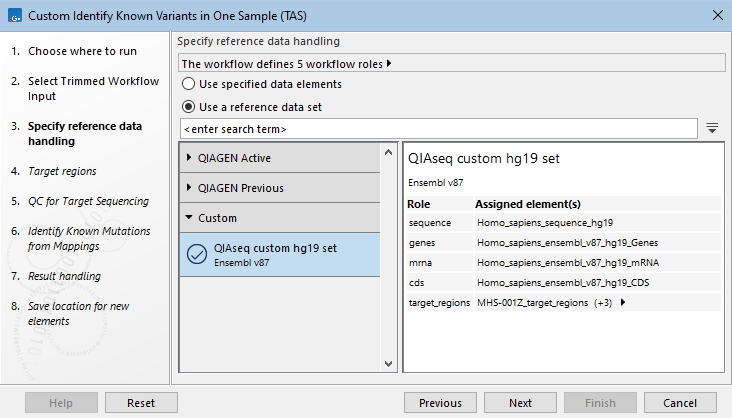Click the filter icon beside search field

click(712, 129)
